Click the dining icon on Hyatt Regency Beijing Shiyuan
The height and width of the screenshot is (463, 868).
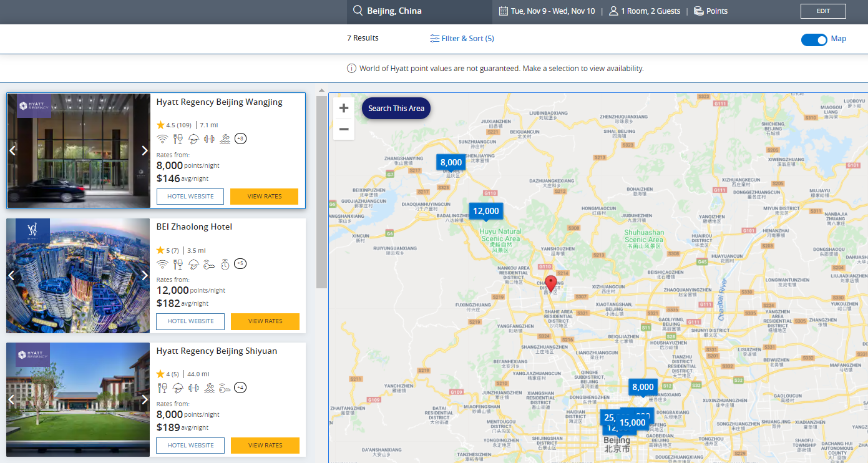pyautogui.click(x=162, y=388)
